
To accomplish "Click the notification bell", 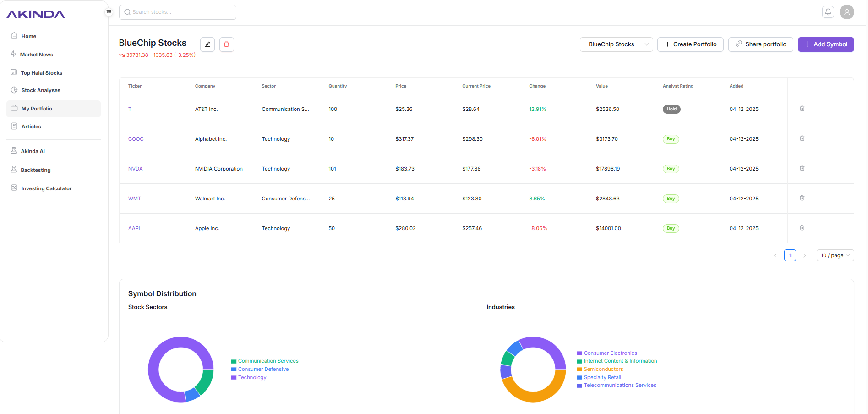I will [x=828, y=11].
